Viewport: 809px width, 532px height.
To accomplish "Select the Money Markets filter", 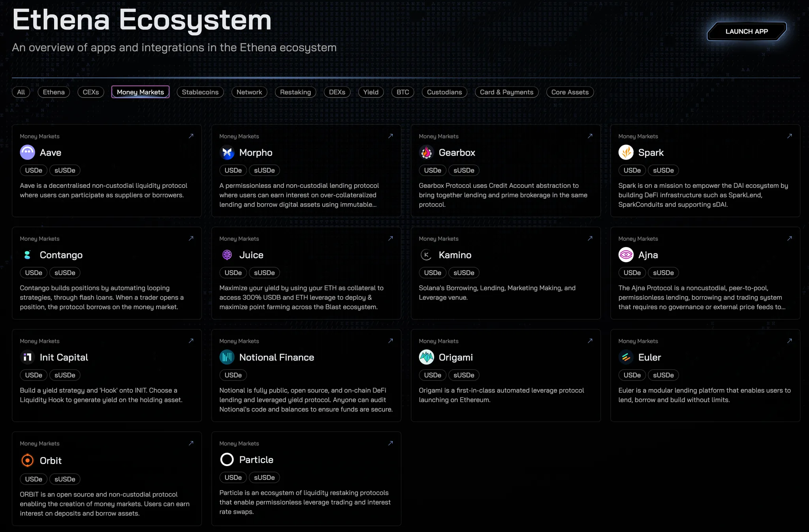I will point(140,92).
